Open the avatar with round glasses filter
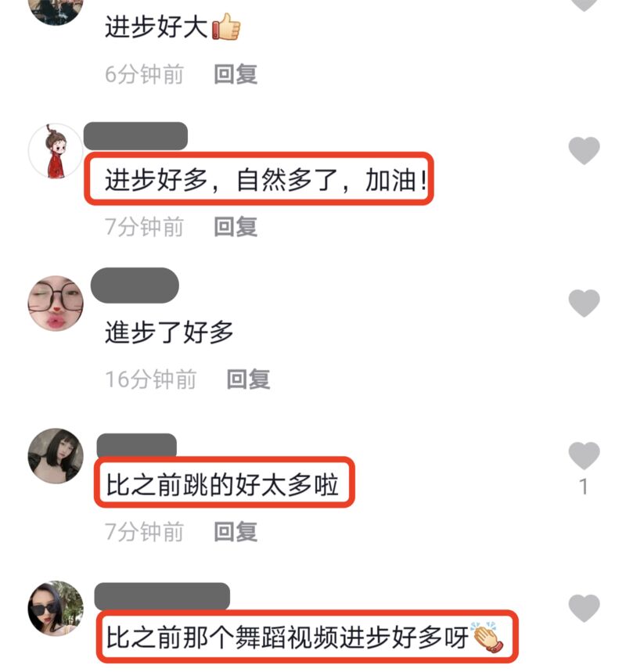 (56, 304)
